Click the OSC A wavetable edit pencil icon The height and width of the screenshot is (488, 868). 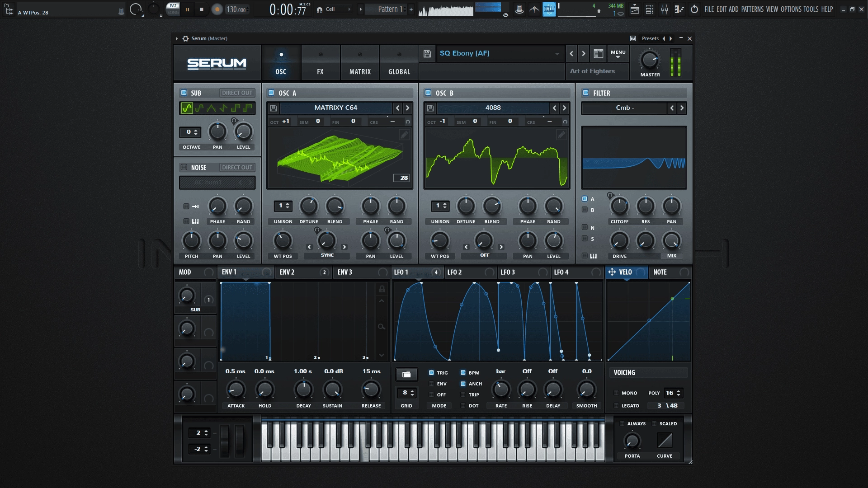tap(404, 135)
